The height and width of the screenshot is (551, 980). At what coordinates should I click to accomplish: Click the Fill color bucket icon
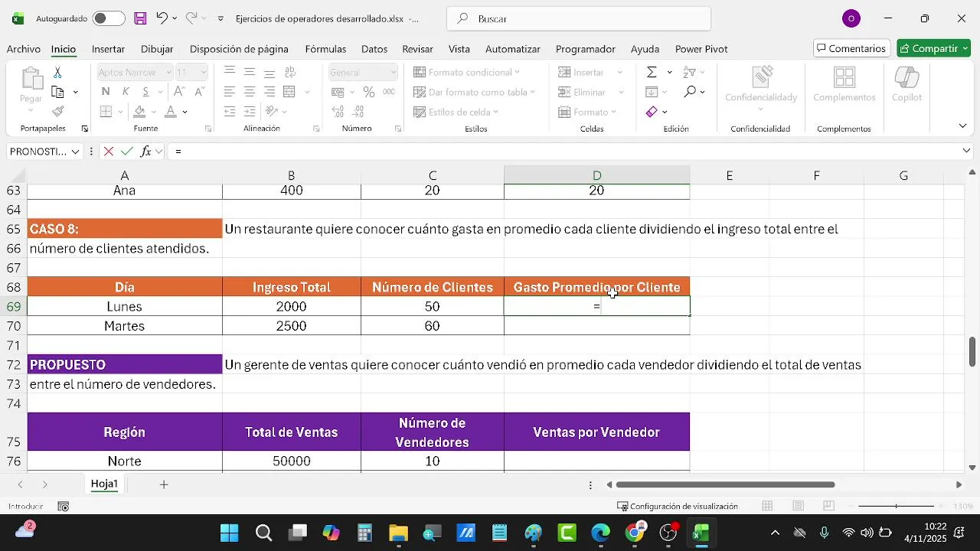pos(139,112)
